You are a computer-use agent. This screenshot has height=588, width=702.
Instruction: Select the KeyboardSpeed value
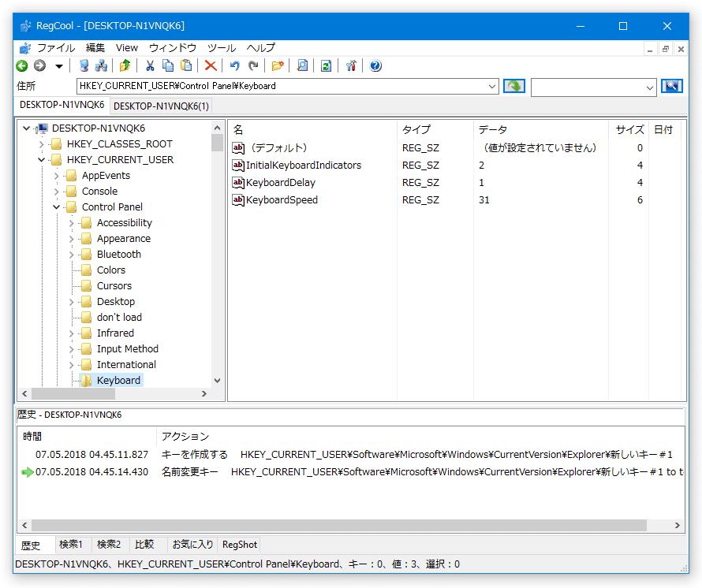(x=282, y=200)
